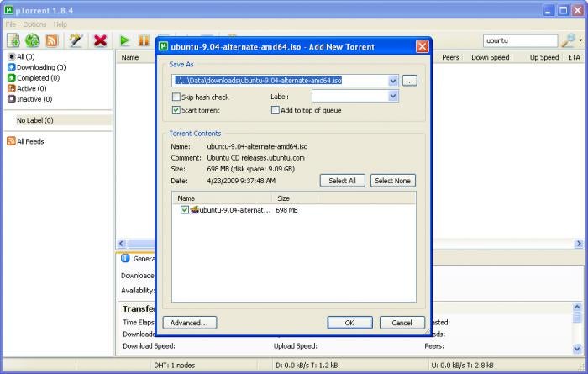Click the red X Remove torrent icon
588x374 pixels.
coord(100,40)
